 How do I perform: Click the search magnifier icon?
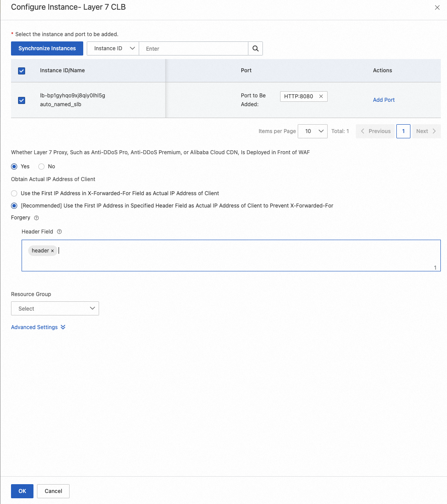coord(255,48)
